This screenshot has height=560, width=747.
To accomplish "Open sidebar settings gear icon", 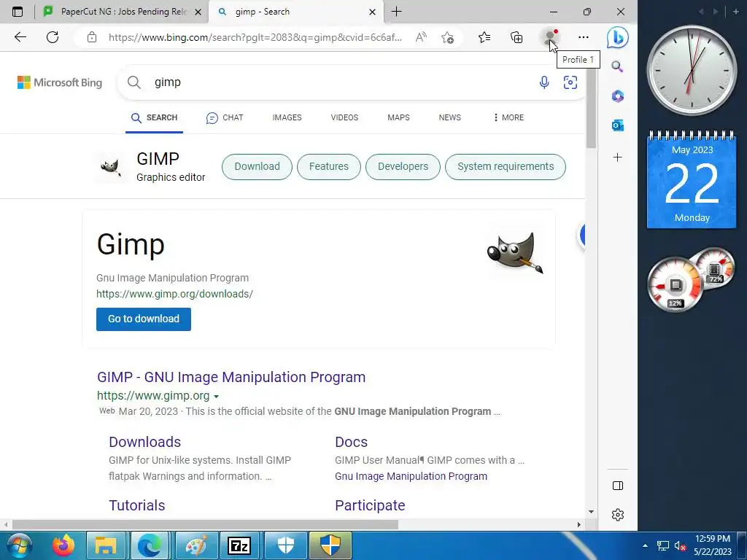I will 617,515.
